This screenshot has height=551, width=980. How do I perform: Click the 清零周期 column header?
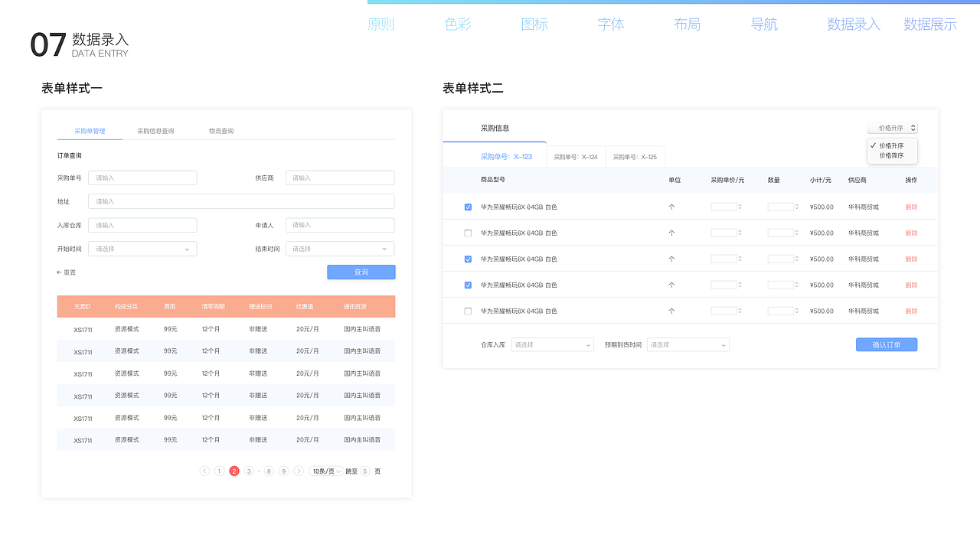(214, 307)
